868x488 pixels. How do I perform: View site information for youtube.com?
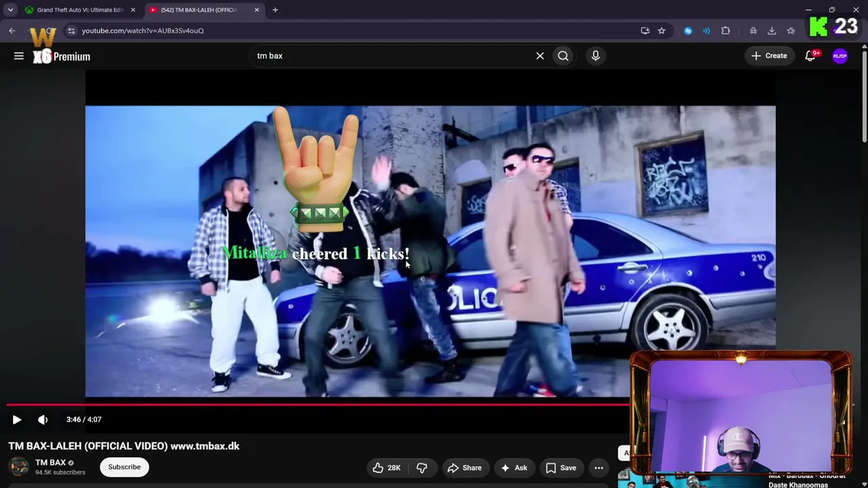[x=71, y=30]
